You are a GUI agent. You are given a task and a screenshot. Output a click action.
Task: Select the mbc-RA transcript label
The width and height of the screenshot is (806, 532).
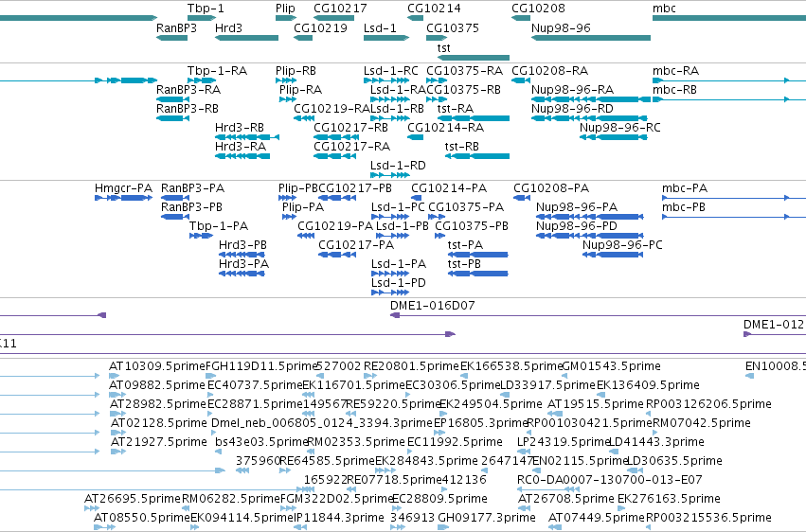tap(676, 71)
